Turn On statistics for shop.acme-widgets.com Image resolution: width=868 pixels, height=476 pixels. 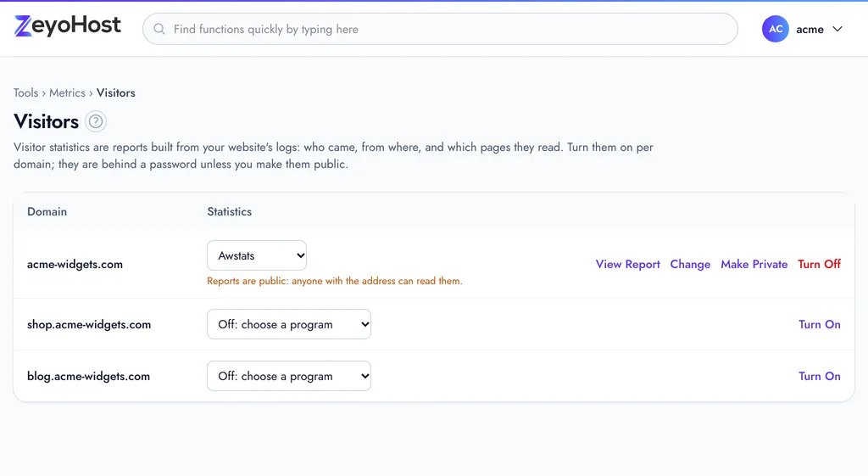[x=820, y=324]
